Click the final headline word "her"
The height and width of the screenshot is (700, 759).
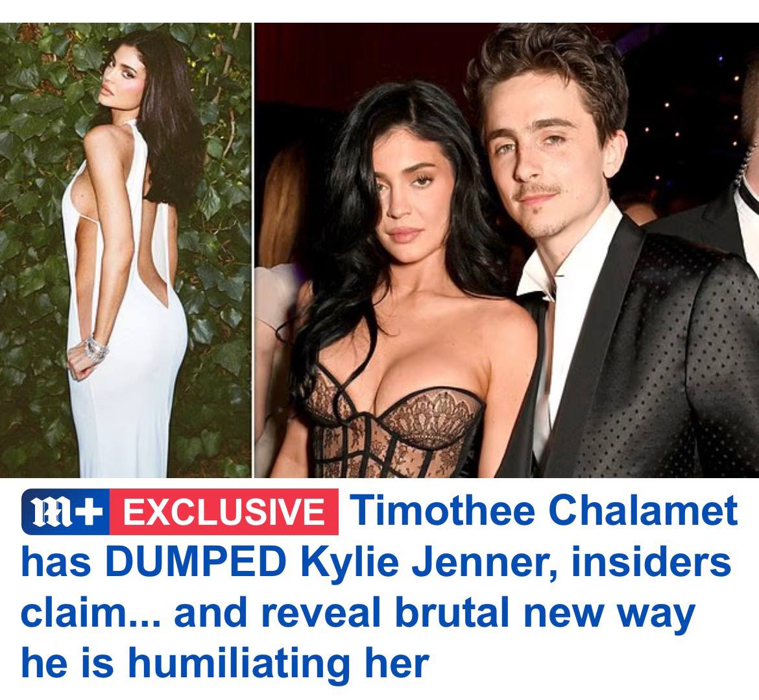click(397, 663)
